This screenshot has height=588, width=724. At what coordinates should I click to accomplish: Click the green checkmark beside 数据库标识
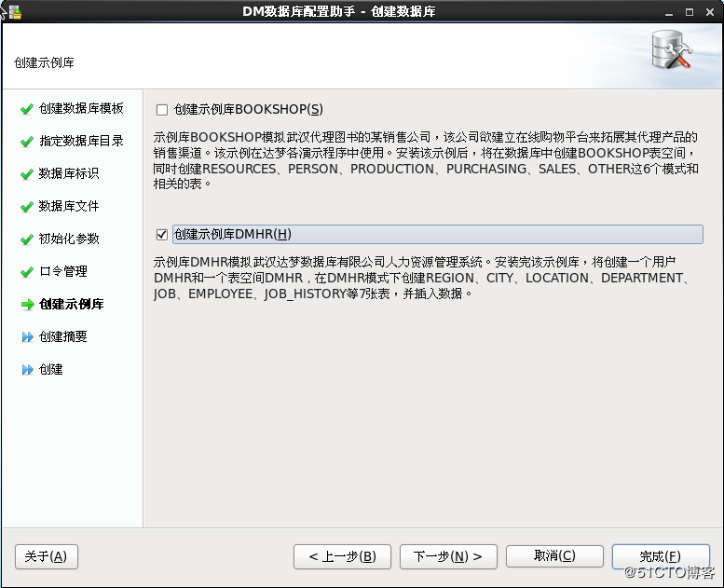click(27, 174)
